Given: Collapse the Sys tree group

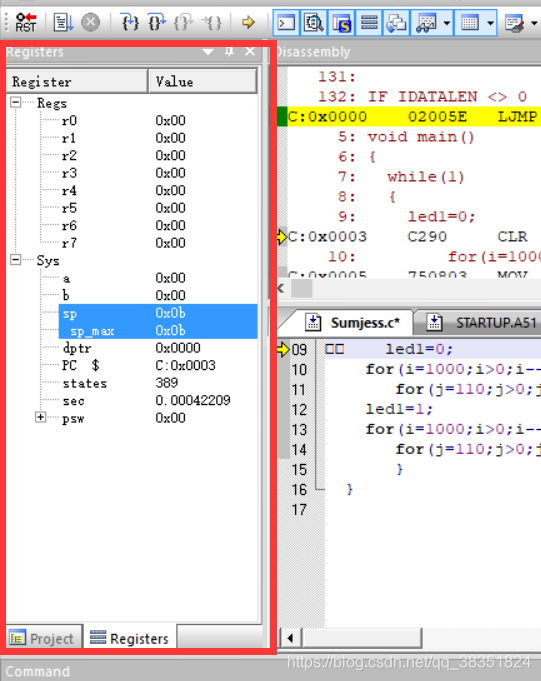Looking at the screenshot, I should point(16,260).
